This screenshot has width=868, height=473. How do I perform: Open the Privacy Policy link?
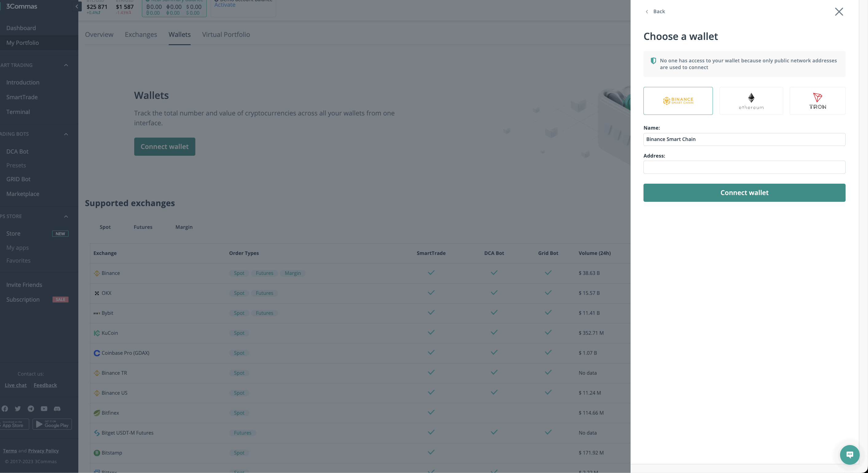(43, 451)
